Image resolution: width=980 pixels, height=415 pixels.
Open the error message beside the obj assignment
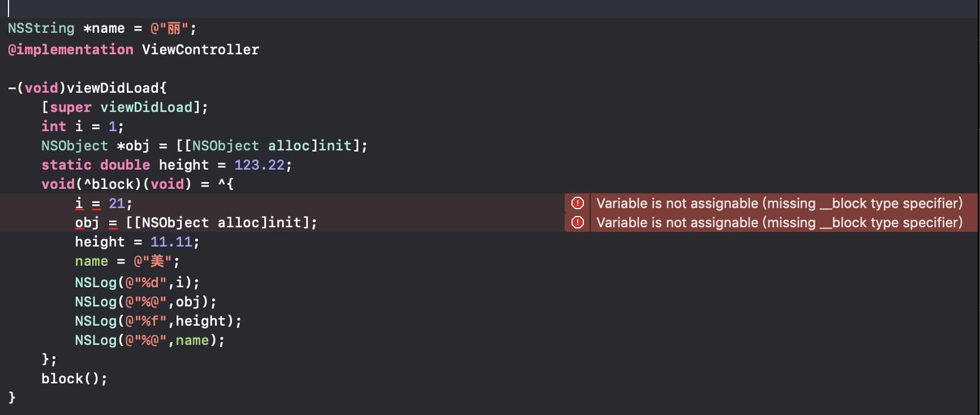point(779,223)
